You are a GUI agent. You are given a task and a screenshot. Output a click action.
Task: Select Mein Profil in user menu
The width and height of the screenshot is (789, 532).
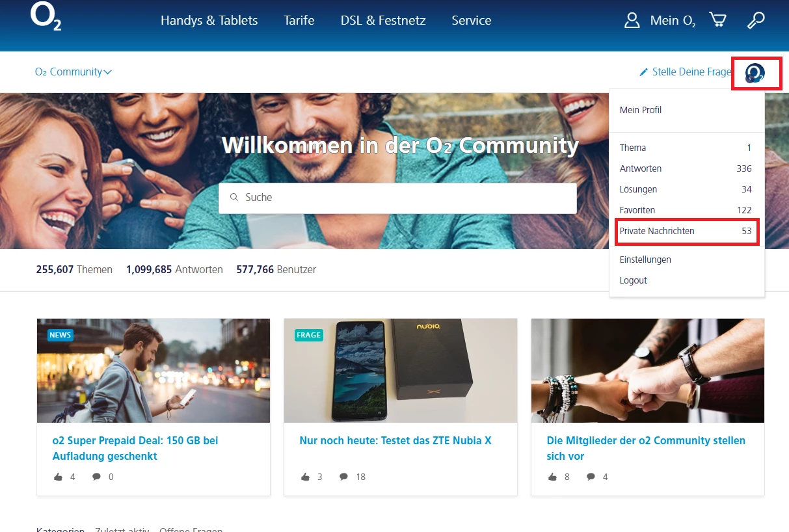[641, 110]
